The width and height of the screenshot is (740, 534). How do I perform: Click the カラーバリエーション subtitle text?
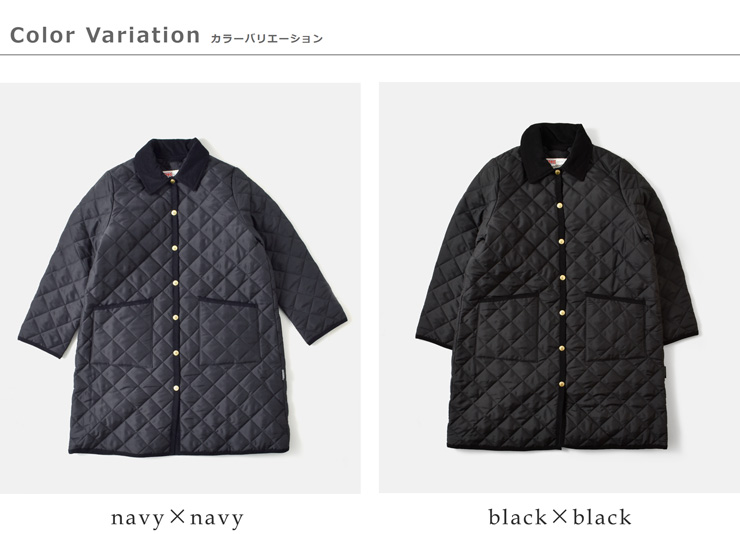point(266,38)
